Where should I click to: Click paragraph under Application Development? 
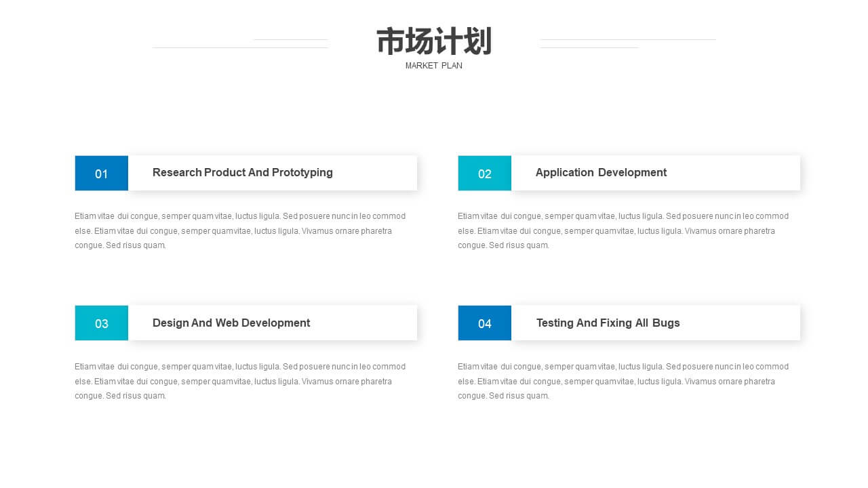623,230
